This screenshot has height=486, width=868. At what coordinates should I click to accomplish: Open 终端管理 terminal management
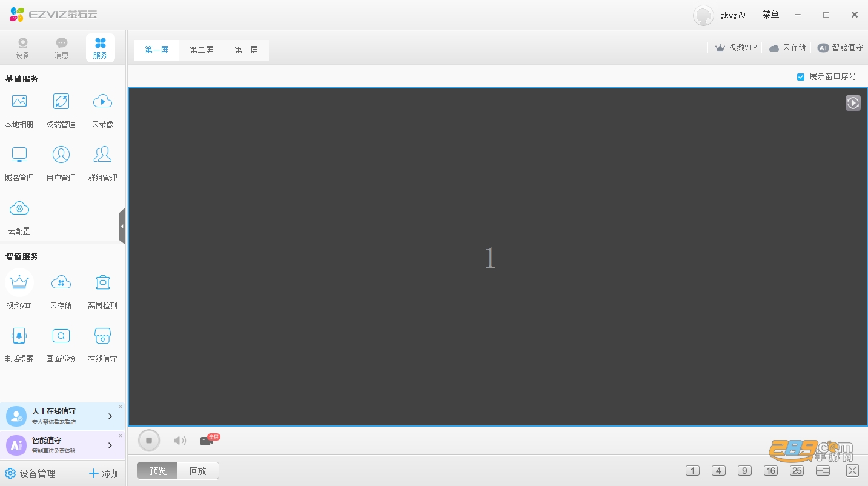(61, 110)
